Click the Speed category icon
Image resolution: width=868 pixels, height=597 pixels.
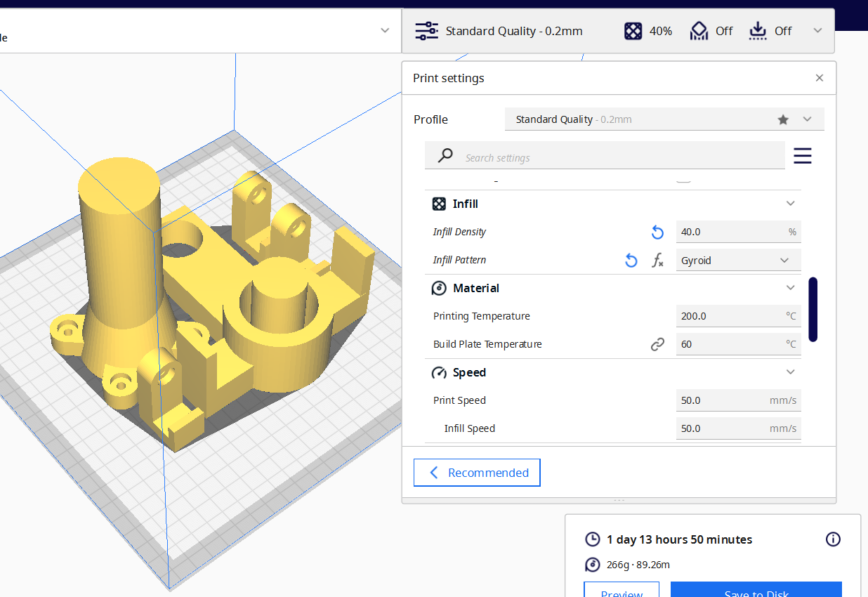(439, 372)
